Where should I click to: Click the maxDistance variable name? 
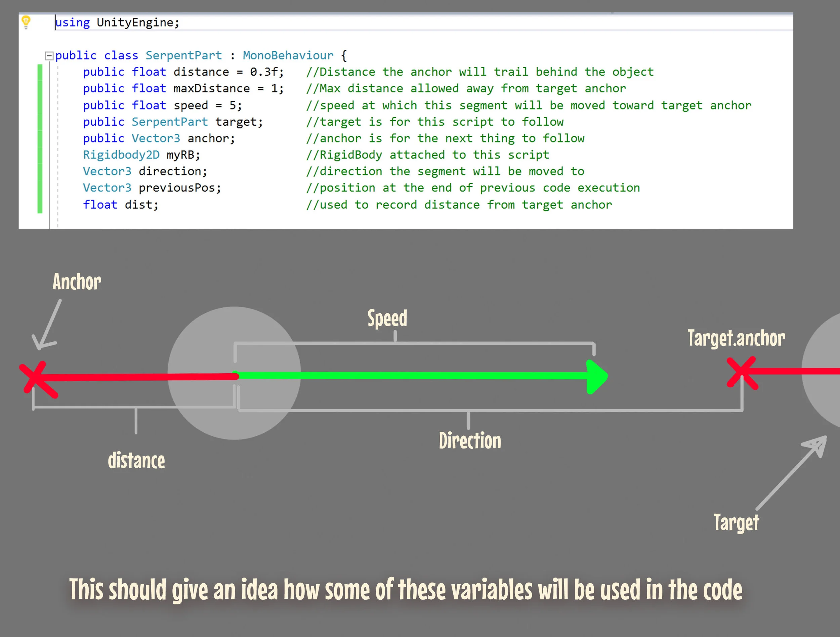click(x=212, y=88)
